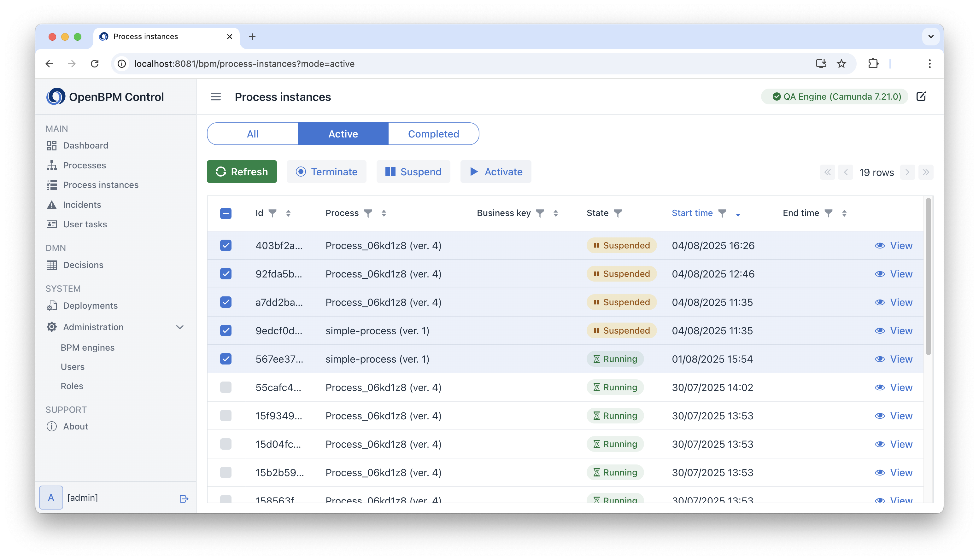The height and width of the screenshot is (560, 979).
Task: Sort by the Process column arrows
Action: [384, 213]
